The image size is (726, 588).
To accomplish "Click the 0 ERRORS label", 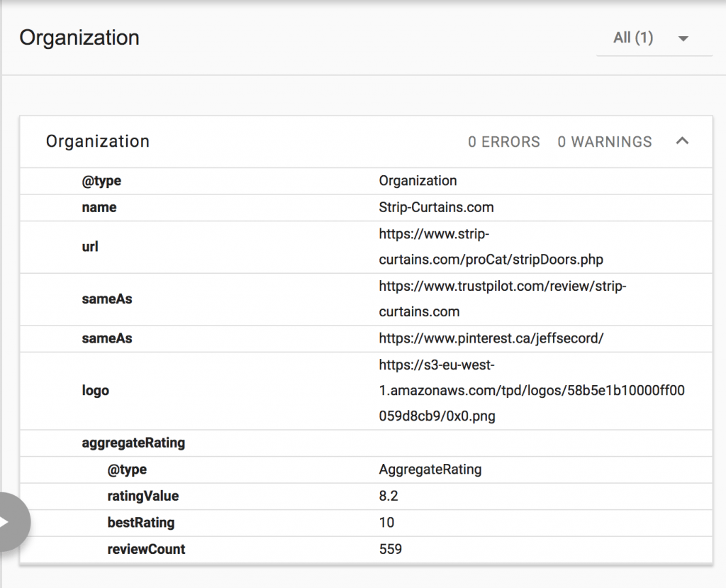I will coord(504,142).
